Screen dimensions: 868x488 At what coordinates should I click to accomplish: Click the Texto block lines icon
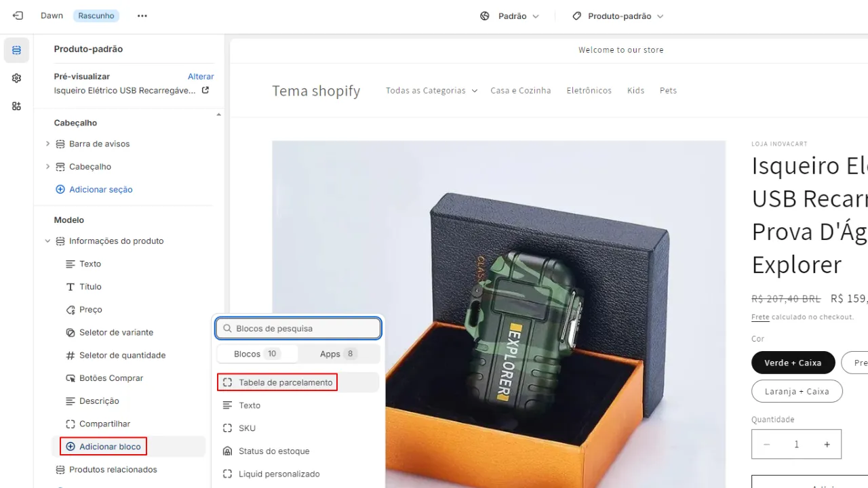71,264
